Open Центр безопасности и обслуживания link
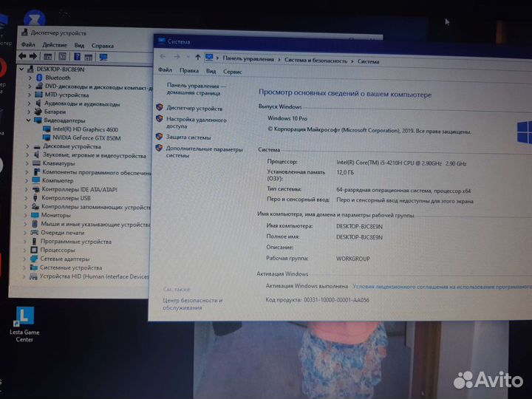 click(x=192, y=304)
